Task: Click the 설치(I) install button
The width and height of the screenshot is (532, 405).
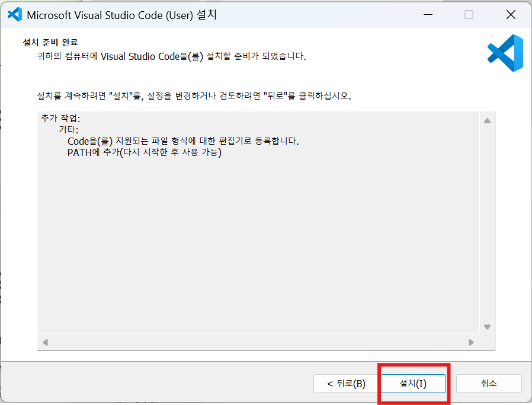Action: (x=414, y=384)
